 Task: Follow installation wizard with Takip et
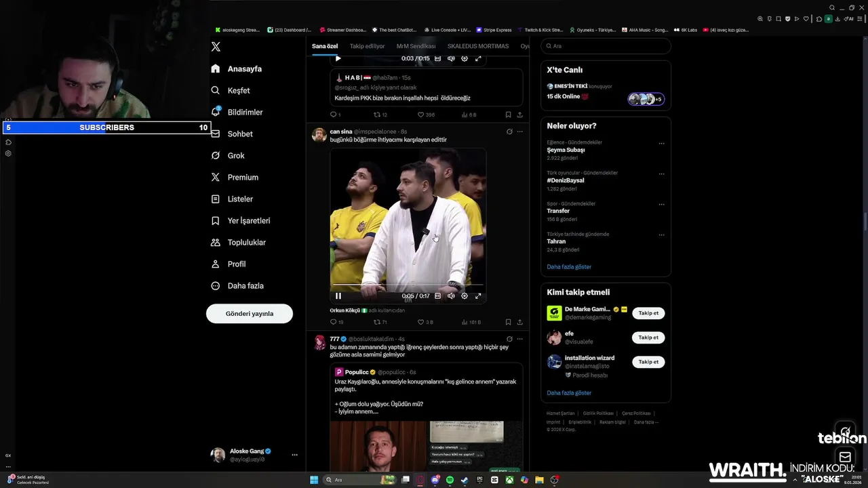pos(648,362)
